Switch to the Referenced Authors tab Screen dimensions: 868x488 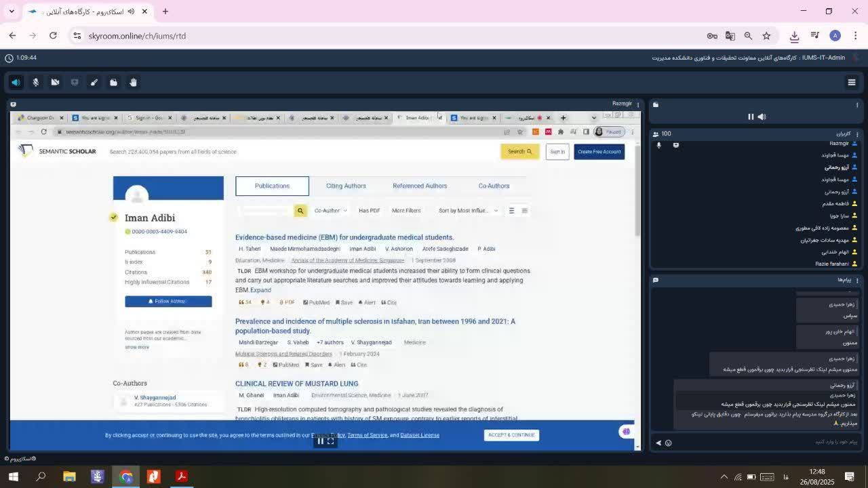click(x=420, y=186)
